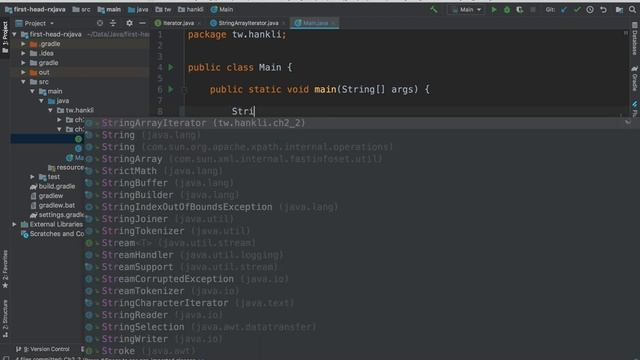
Task: Click the grey Stop process square
Action: pyautogui.click(x=533, y=9)
